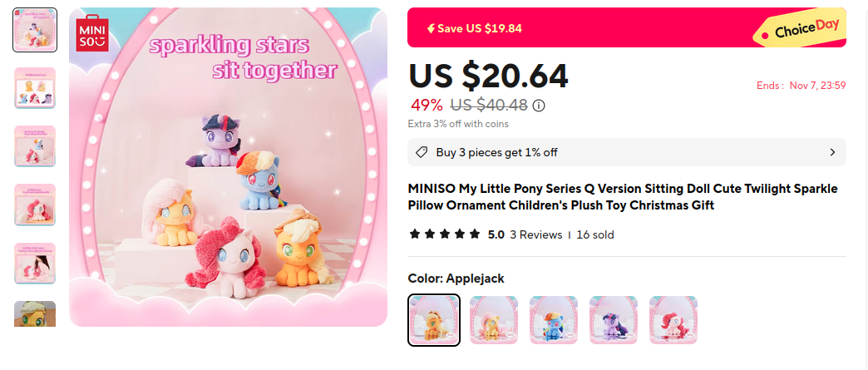
Task: Pick the Rainbow Dash blue pony color option
Action: point(554,320)
